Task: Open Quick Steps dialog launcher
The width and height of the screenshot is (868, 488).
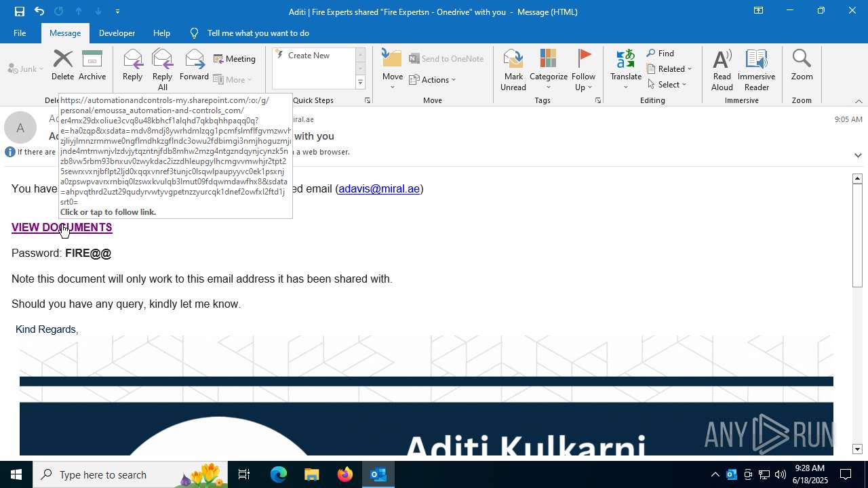Action: pos(368,100)
